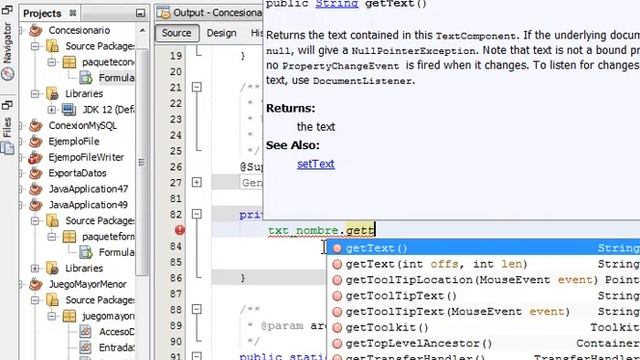Choose getToolTipText() completion
The width and height of the screenshot is (640, 360).
[484, 296]
